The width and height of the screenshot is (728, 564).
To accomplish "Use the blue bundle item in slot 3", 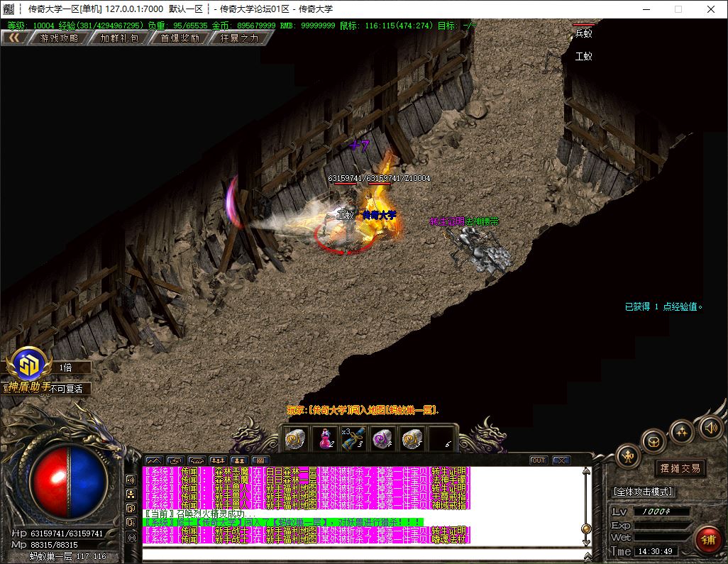I will coord(353,439).
